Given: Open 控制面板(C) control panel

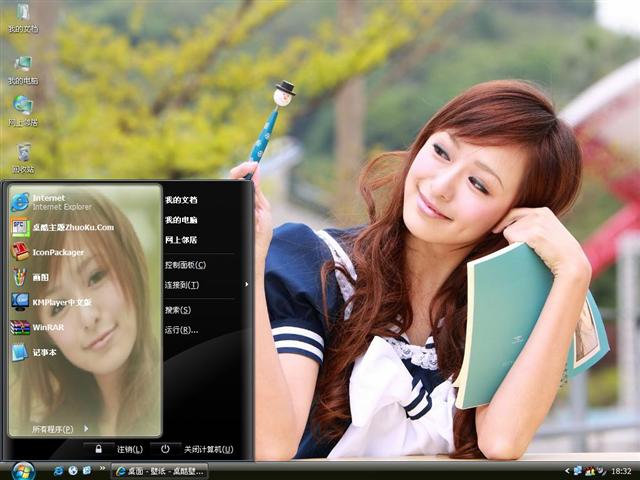Looking at the screenshot, I should tap(186, 265).
